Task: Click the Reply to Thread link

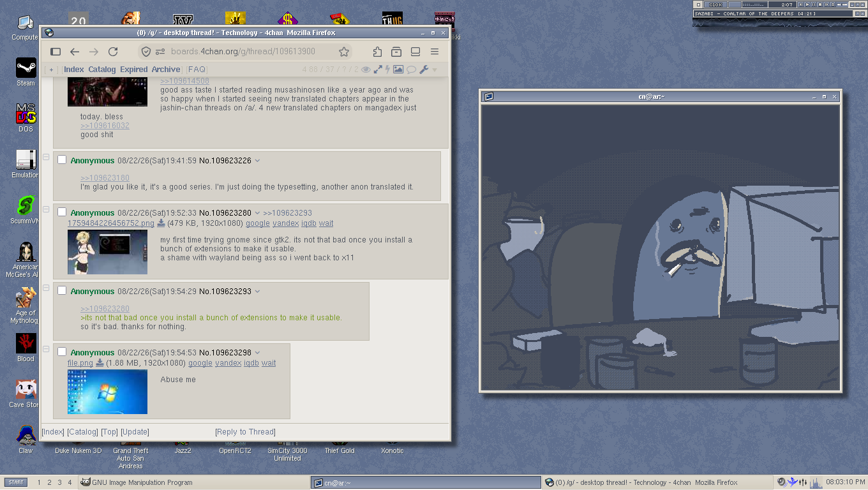Action: (245, 432)
